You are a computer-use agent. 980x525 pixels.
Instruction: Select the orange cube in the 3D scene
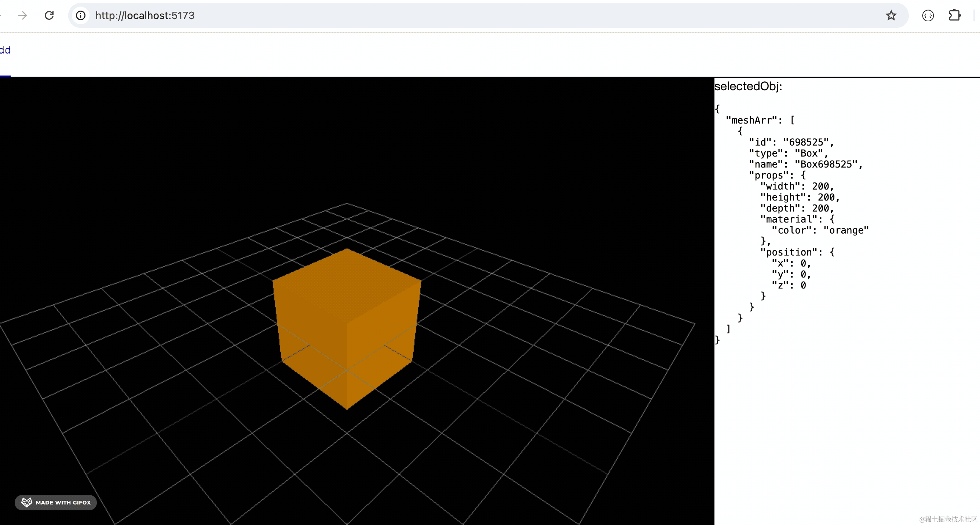coord(347,328)
